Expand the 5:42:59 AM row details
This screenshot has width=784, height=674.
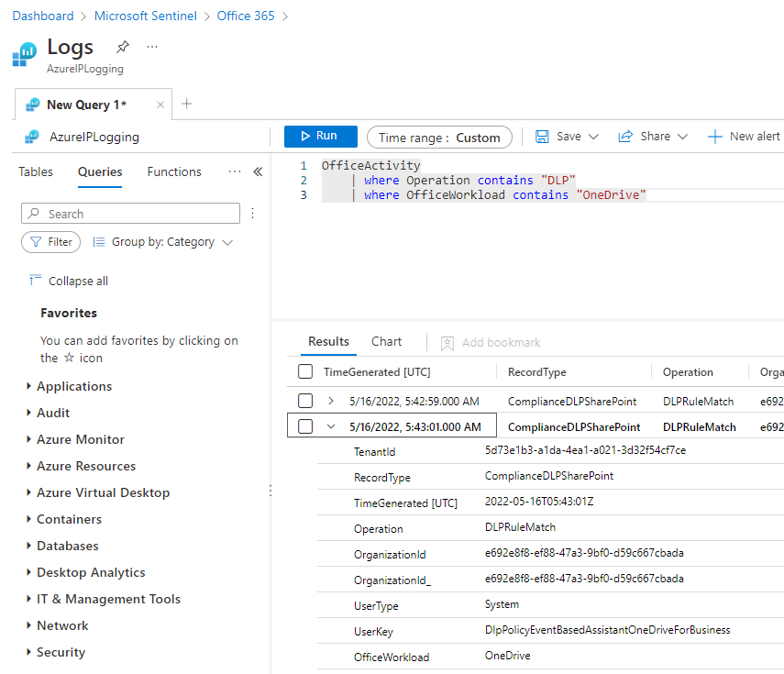point(331,401)
